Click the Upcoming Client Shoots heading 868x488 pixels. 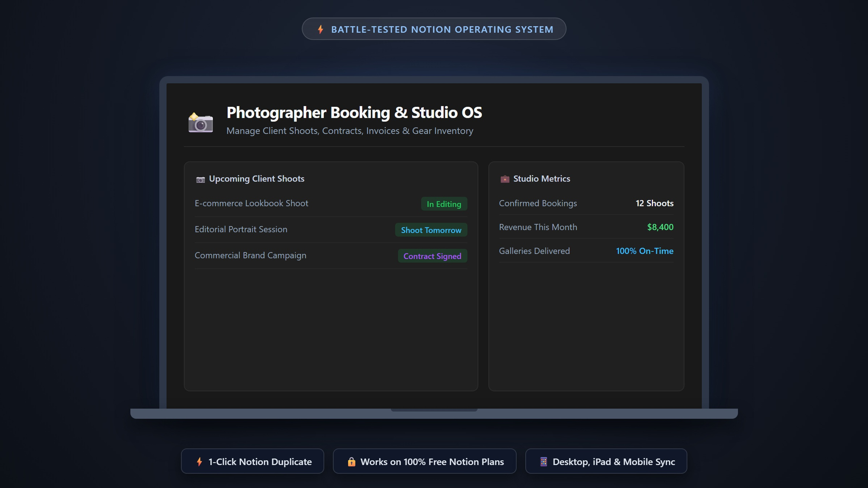click(257, 179)
